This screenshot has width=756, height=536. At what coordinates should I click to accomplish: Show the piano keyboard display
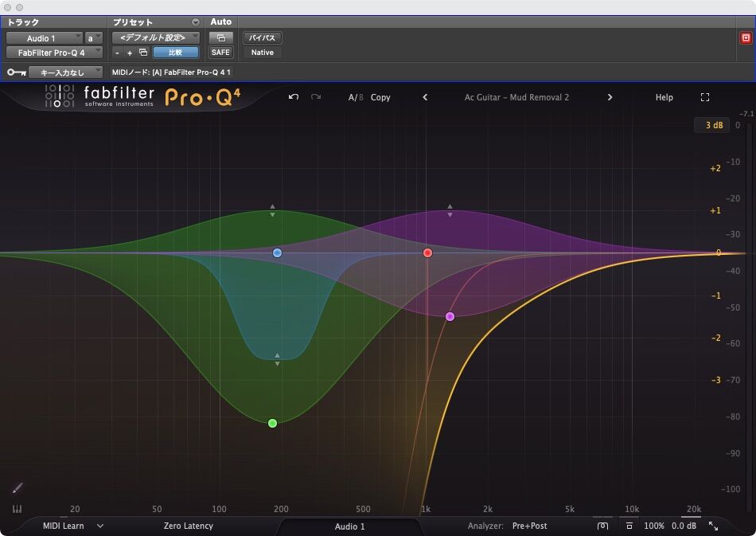click(17, 509)
